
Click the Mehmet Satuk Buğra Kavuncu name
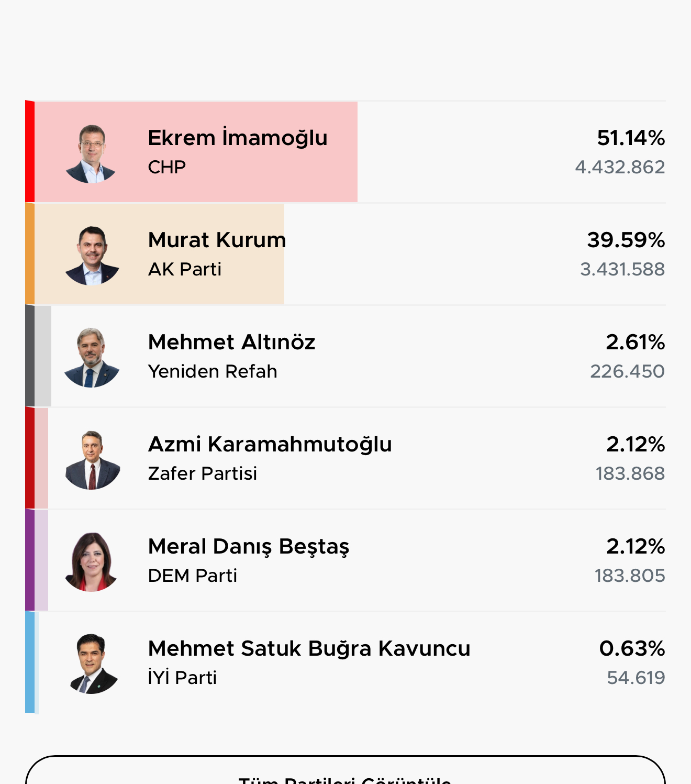pos(309,649)
